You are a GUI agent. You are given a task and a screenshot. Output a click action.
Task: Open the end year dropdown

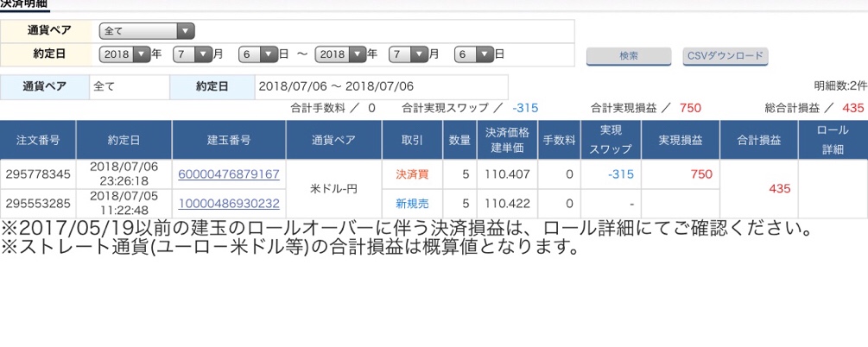point(341,54)
